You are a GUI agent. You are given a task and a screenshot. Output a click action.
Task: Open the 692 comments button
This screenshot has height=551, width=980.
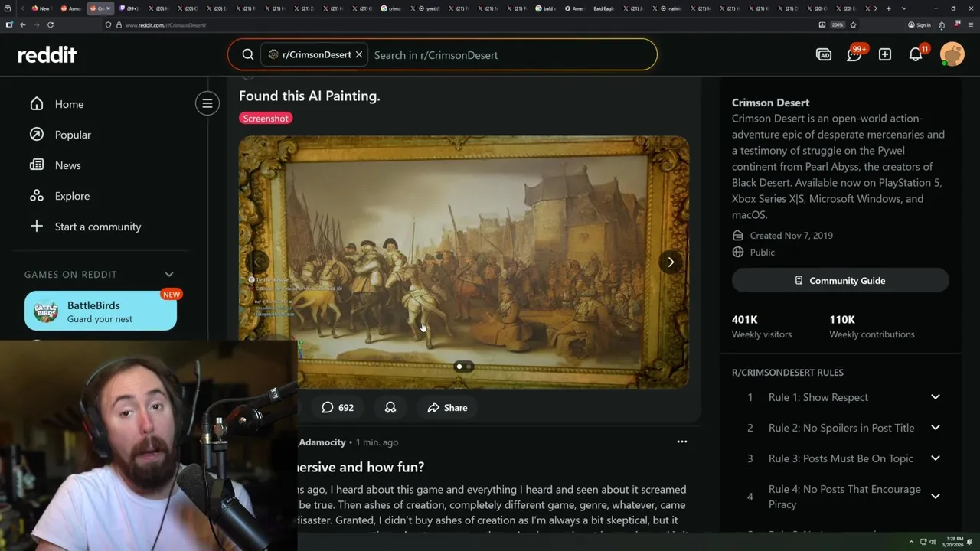(x=338, y=408)
